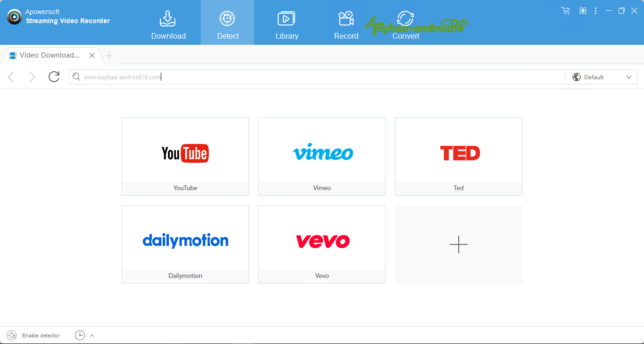The image size is (644, 344).
Task: Close the Video Download browser tab
Action: click(x=92, y=56)
